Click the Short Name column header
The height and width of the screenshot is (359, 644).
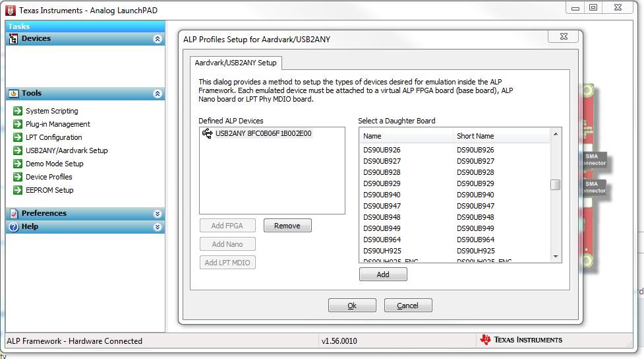[502, 136]
